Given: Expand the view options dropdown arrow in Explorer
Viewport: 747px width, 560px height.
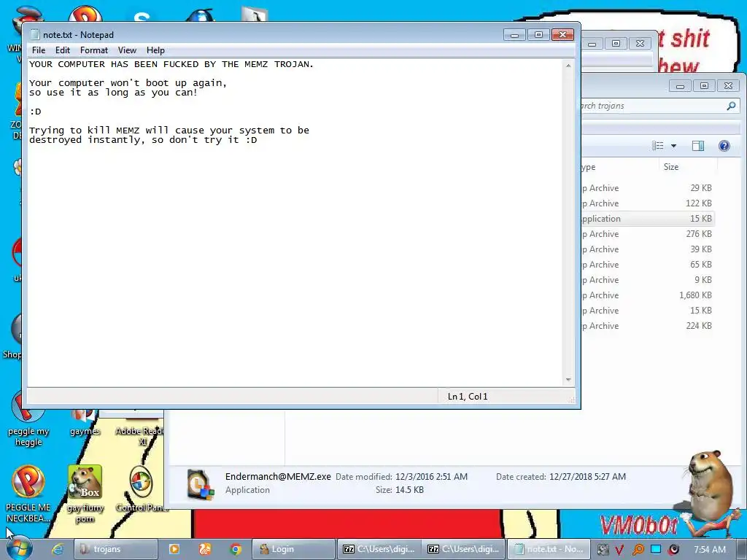Looking at the screenshot, I should 673,146.
